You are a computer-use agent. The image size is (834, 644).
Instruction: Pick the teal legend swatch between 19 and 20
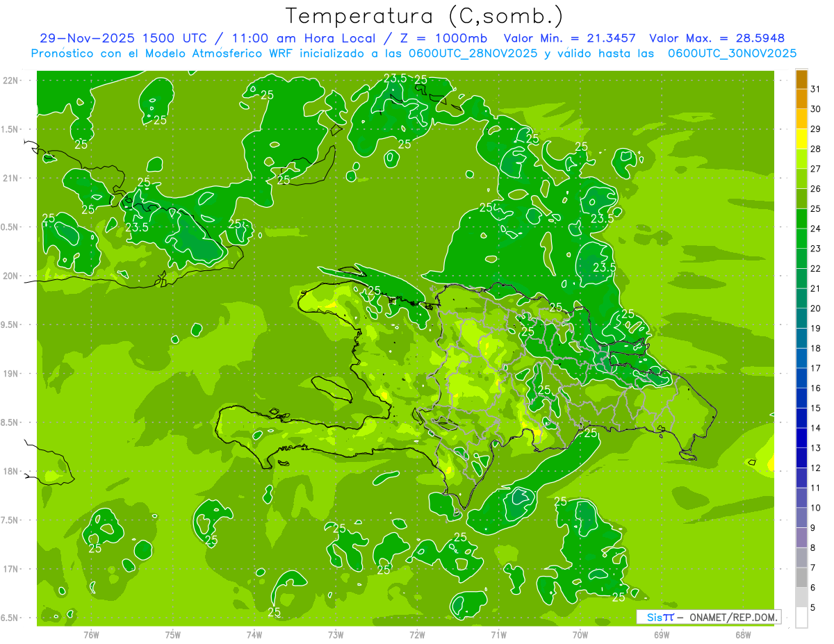click(x=801, y=318)
